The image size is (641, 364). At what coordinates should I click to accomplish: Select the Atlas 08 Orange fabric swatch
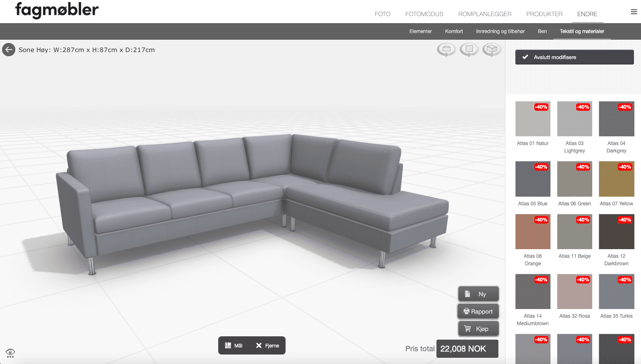(532, 231)
